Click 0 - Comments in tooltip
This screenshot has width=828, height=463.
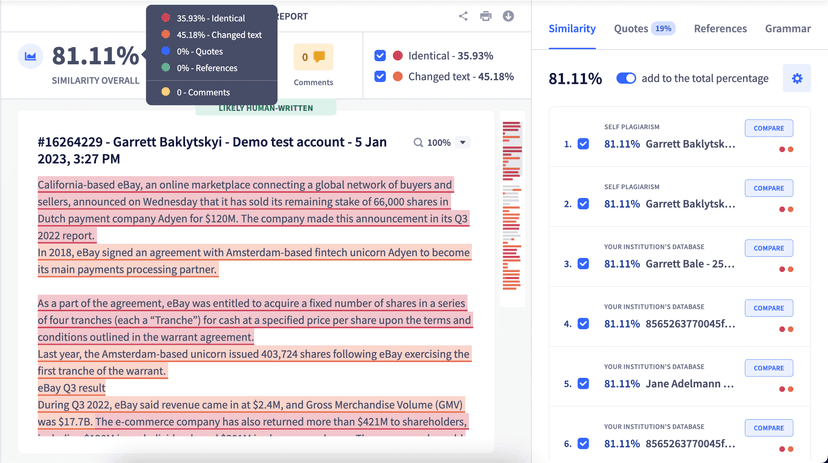coord(203,92)
